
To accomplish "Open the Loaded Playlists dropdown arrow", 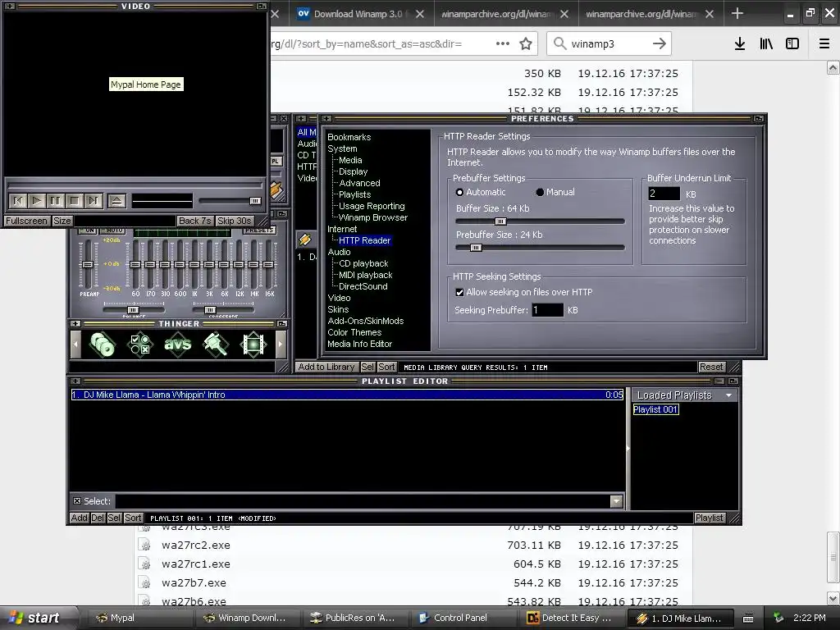I will click(729, 395).
